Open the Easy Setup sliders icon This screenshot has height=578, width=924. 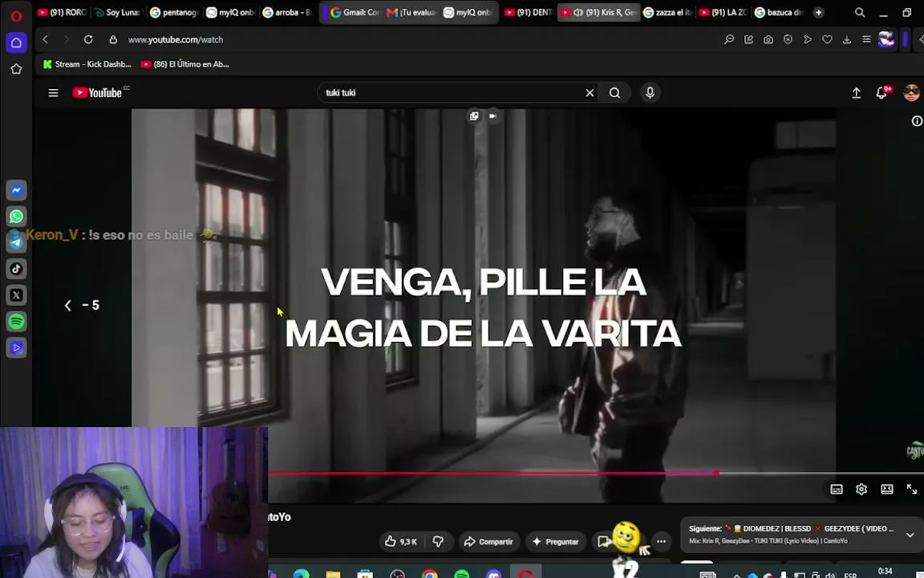pyautogui.click(x=866, y=39)
